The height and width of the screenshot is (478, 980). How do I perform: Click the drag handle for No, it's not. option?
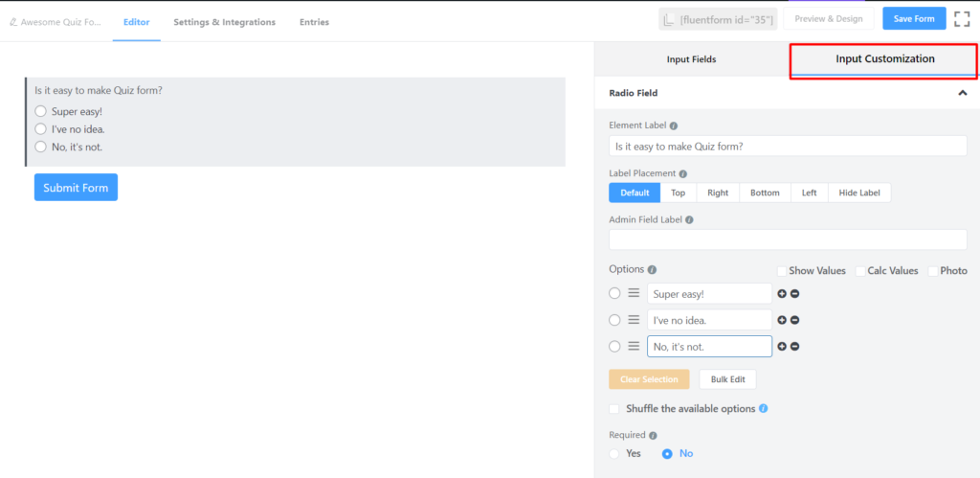click(x=634, y=346)
